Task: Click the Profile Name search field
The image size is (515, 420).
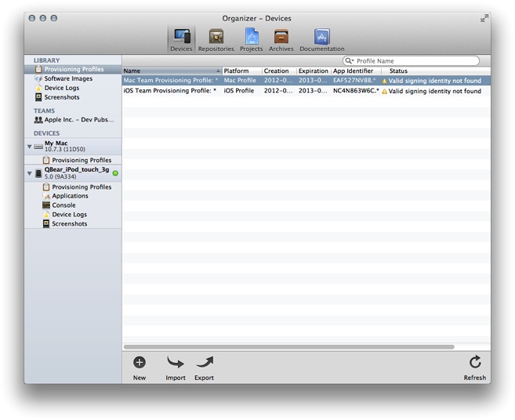Action: [412, 61]
